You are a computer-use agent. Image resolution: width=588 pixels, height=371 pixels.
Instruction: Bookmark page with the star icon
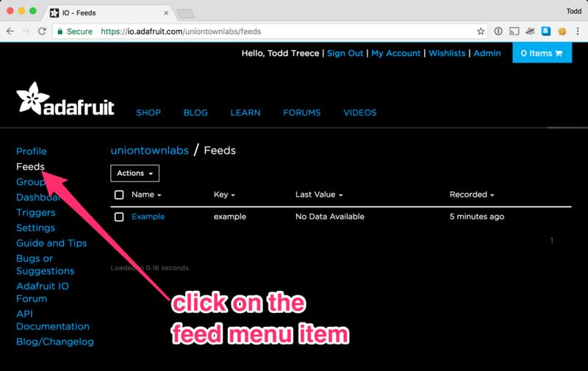tap(481, 32)
